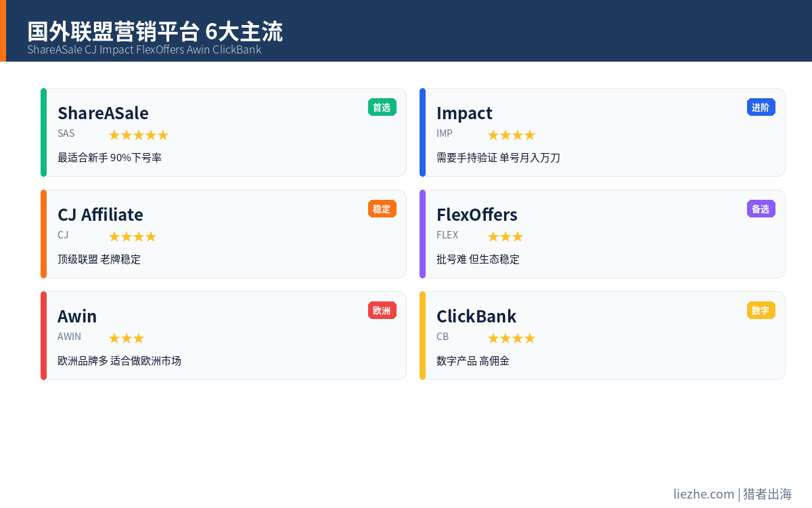Click the ClickBank card title
The height and width of the screenshot is (508, 812).
476,316
